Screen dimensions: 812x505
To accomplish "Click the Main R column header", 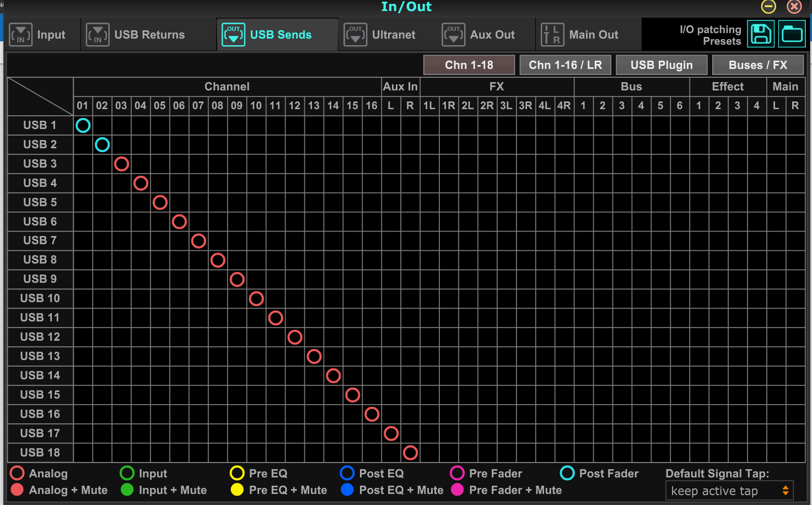I will pos(795,105).
